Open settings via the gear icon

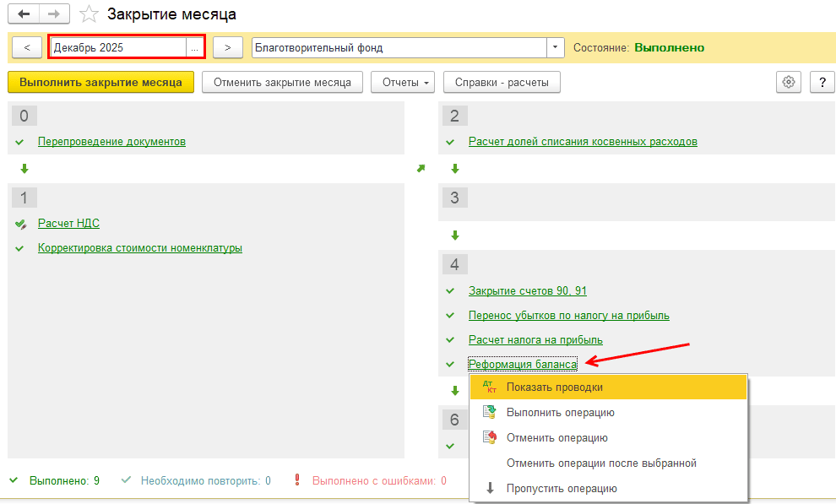(789, 82)
